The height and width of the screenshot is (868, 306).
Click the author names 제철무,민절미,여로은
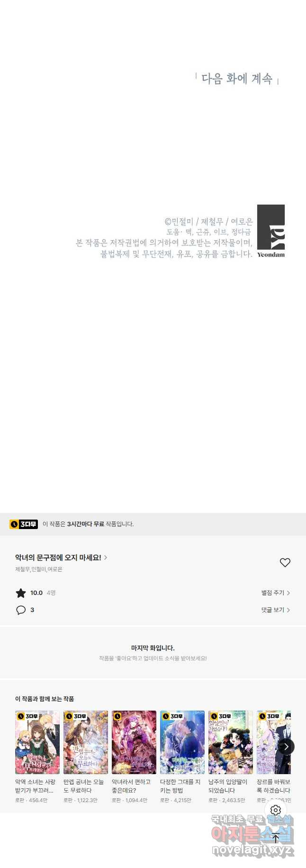pos(39,569)
